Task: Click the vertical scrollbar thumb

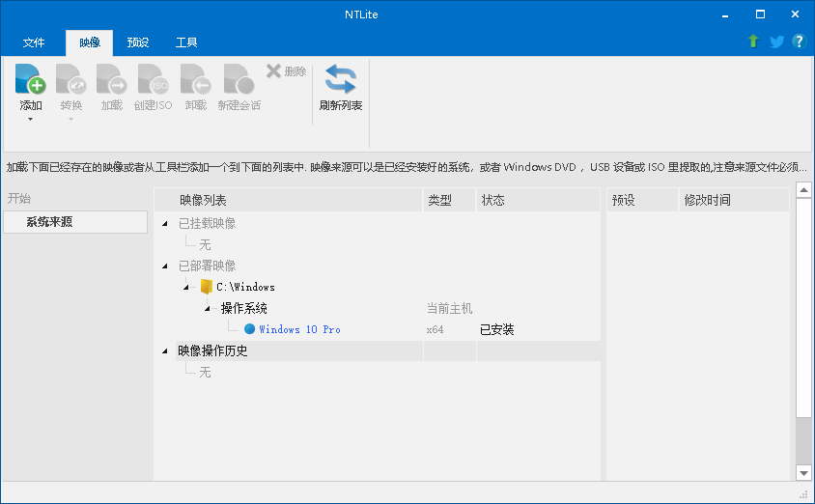Action: tap(803, 307)
